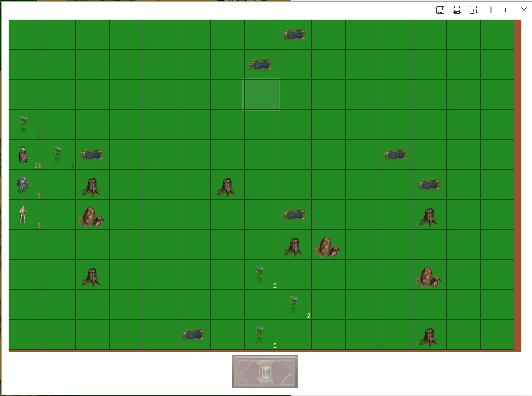Target the bottom-row dragonfly with count 2

pyautogui.click(x=260, y=334)
